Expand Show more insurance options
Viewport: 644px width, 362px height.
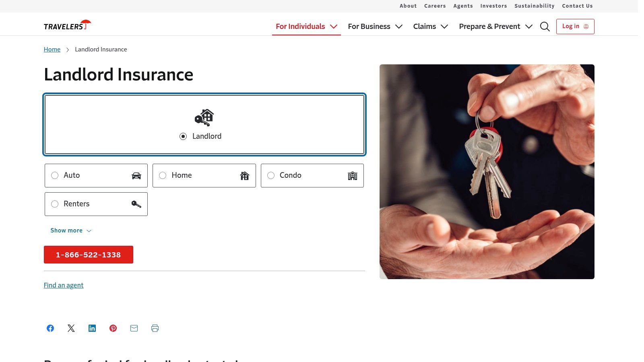coord(71,230)
